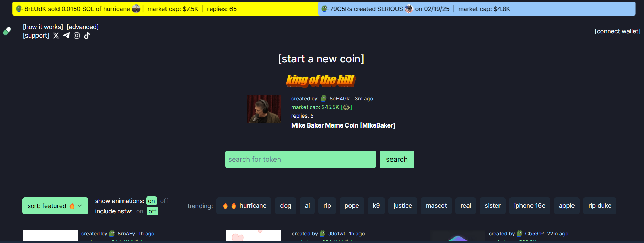Open the TikTok profile icon

click(87, 36)
